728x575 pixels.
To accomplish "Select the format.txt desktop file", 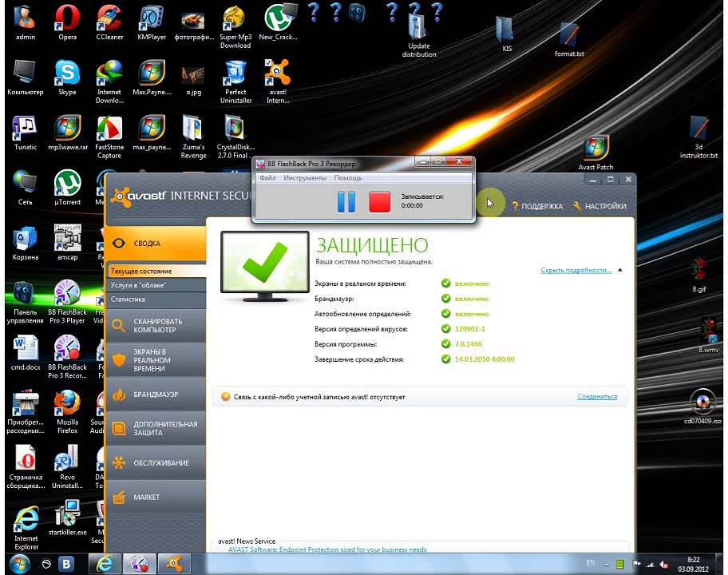I will [x=568, y=39].
